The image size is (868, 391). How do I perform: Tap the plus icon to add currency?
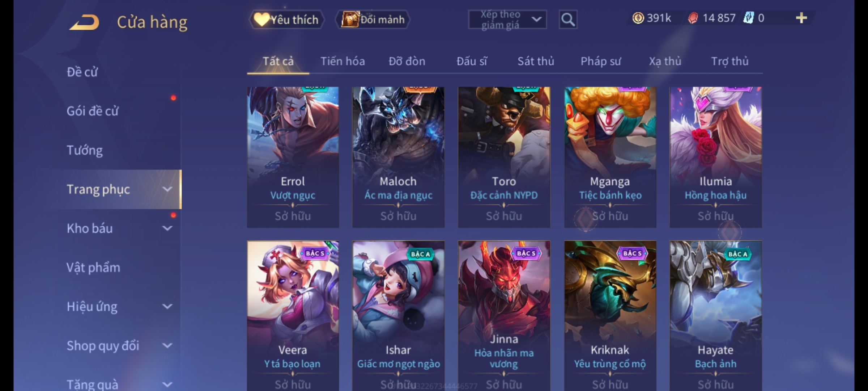pos(801,18)
